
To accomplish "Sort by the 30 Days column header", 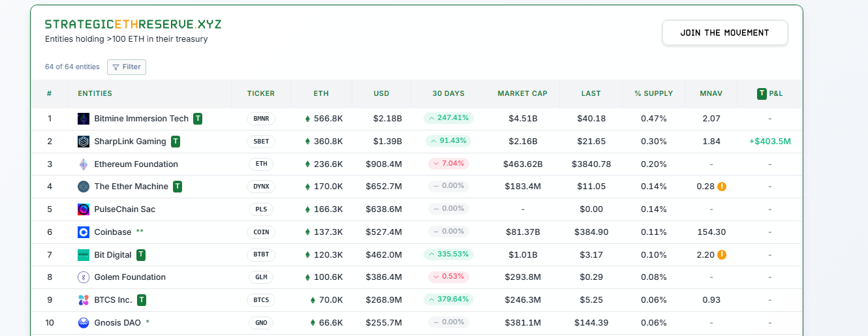I will [448, 94].
